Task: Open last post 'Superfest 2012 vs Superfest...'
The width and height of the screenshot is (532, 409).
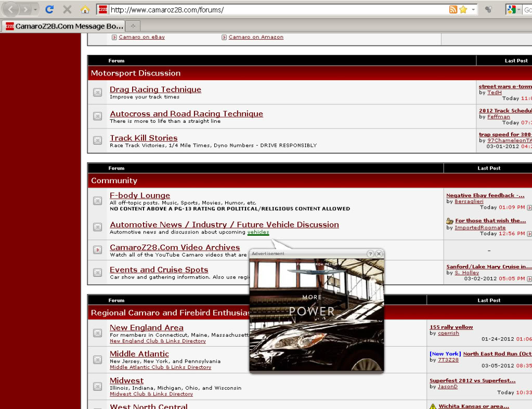Action: tap(472, 381)
